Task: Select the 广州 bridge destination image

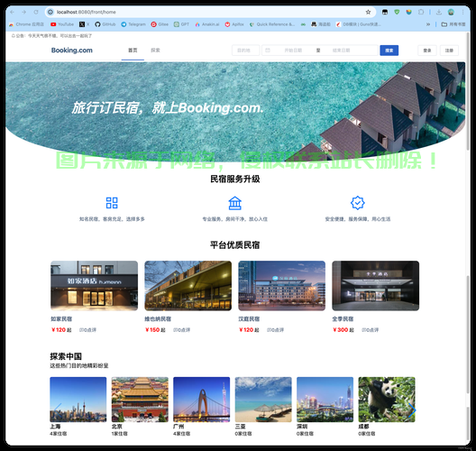Action: [202, 400]
